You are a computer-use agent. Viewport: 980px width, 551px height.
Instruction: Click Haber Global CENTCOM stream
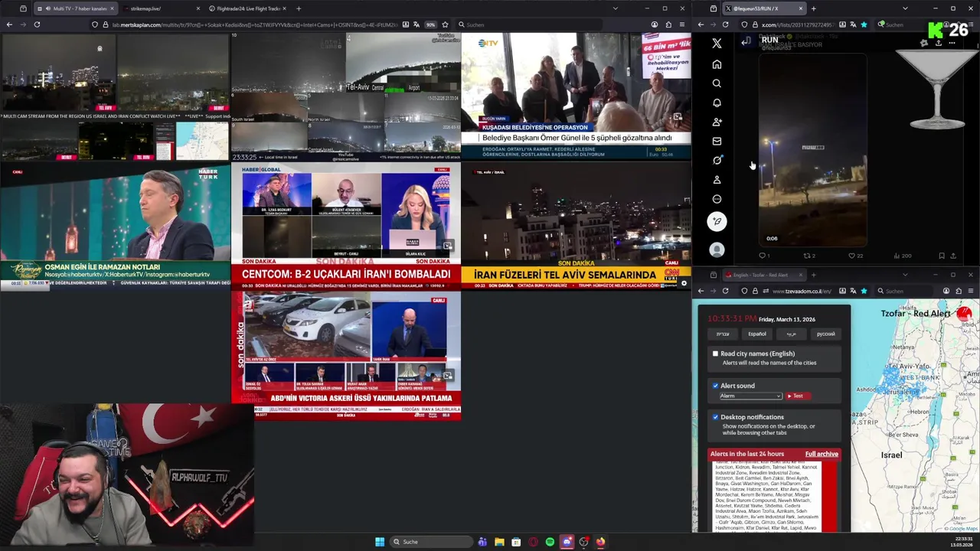(346, 224)
